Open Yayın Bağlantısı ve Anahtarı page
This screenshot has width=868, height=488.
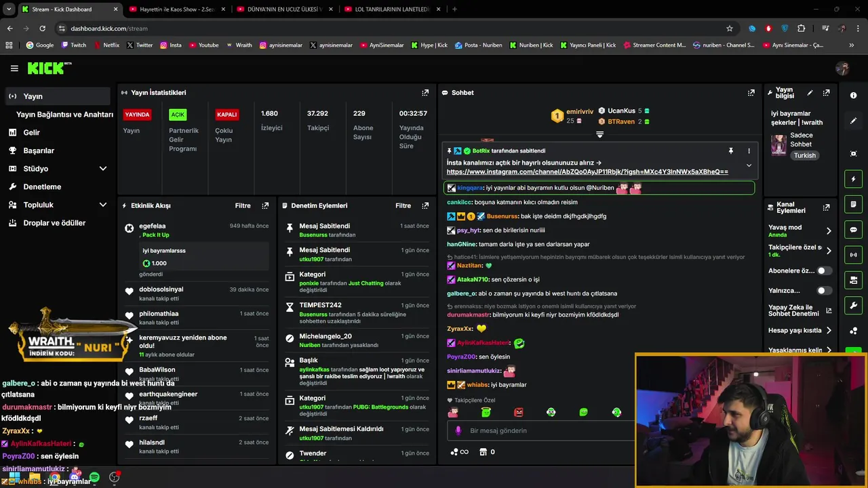click(64, 115)
